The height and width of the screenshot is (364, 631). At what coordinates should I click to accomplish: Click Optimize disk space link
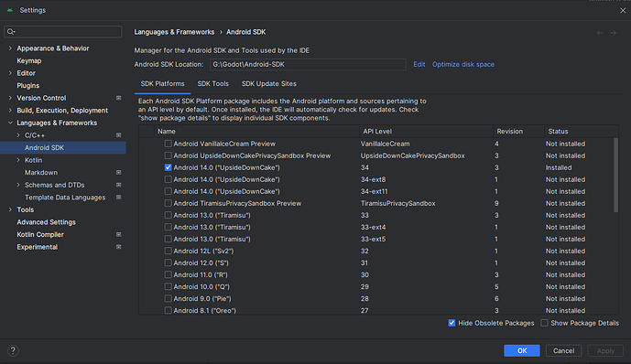(x=463, y=64)
